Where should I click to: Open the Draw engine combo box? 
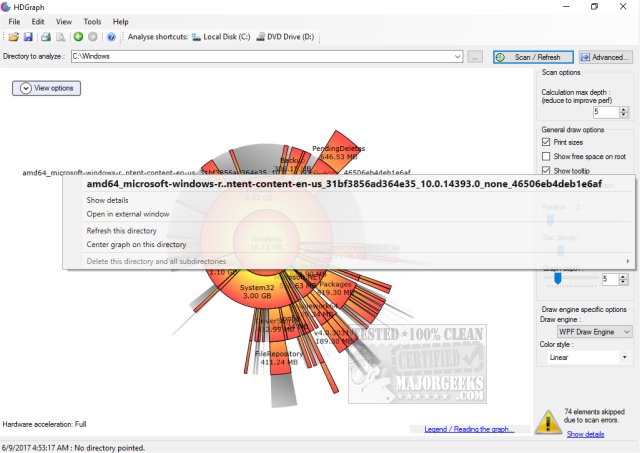click(x=594, y=332)
